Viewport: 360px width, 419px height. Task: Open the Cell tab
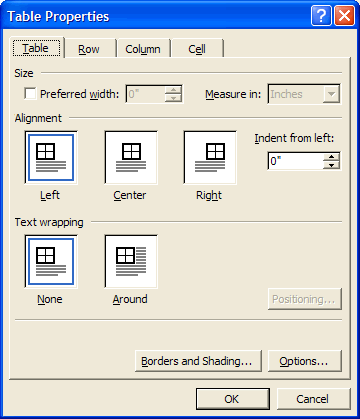(x=197, y=49)
